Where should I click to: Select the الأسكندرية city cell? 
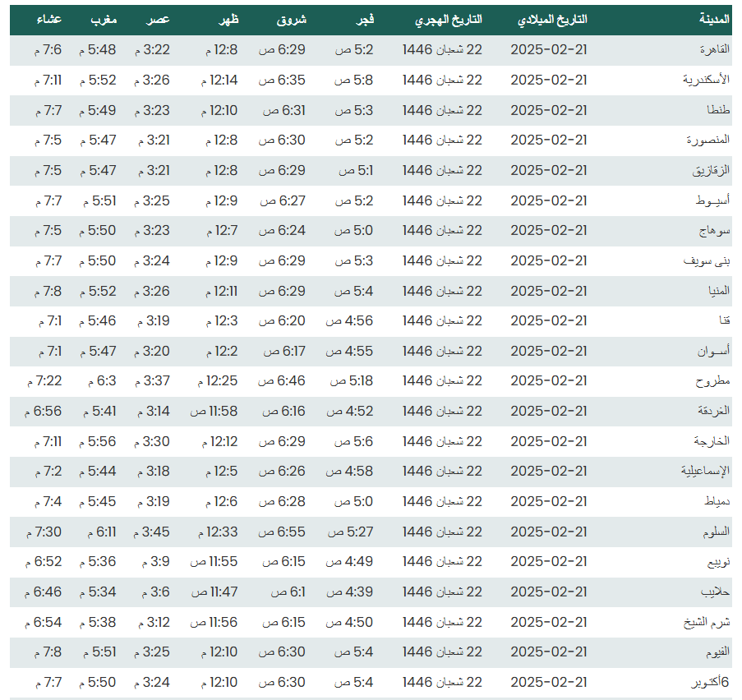pos(706,80)
